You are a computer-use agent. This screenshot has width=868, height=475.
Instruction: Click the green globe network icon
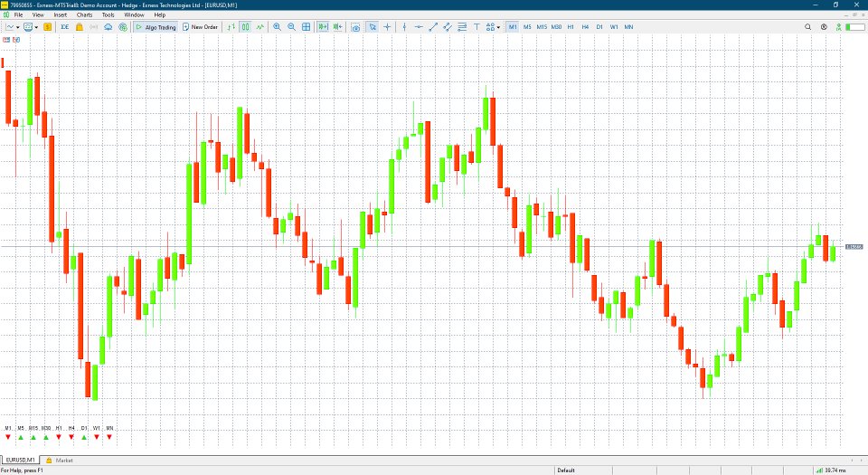123,26
